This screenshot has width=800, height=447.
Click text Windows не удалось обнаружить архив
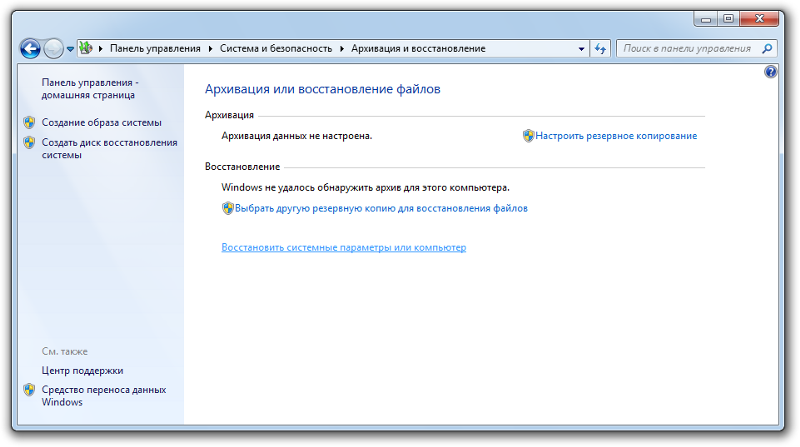(365, 187)
